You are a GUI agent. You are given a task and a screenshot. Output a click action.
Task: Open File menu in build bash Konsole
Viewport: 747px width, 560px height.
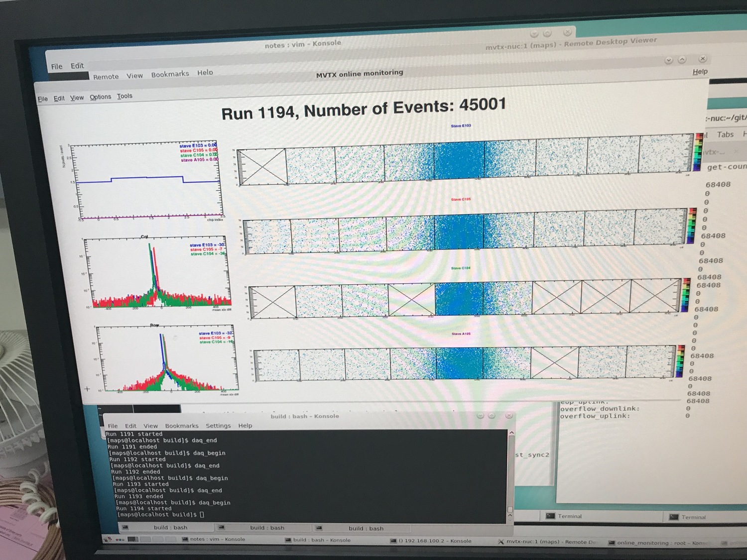[113, 426]
